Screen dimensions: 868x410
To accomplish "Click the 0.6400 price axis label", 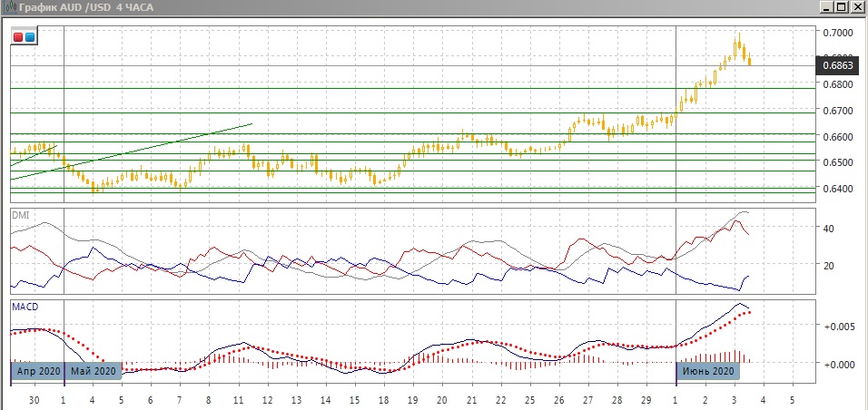I will click(837, 189).
